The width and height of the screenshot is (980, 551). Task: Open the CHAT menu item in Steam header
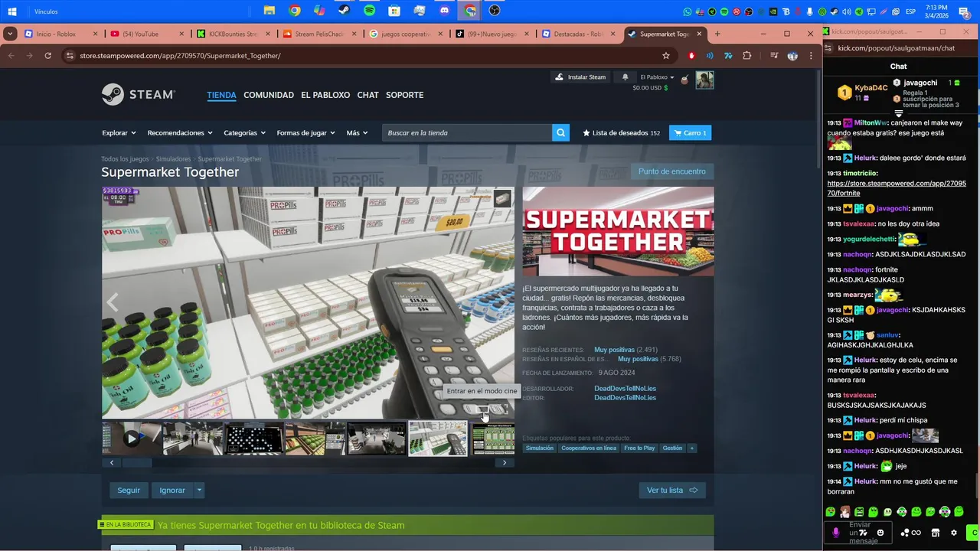367,95
